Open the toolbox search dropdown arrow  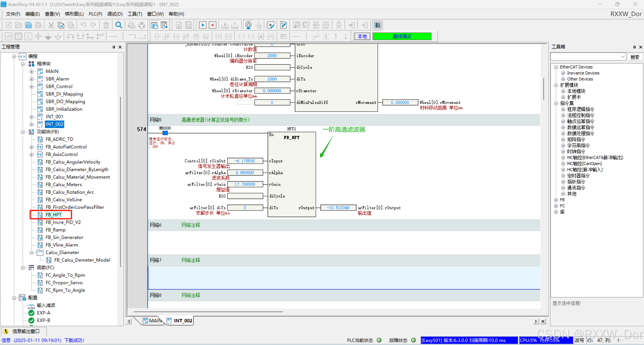click(623, 57)
